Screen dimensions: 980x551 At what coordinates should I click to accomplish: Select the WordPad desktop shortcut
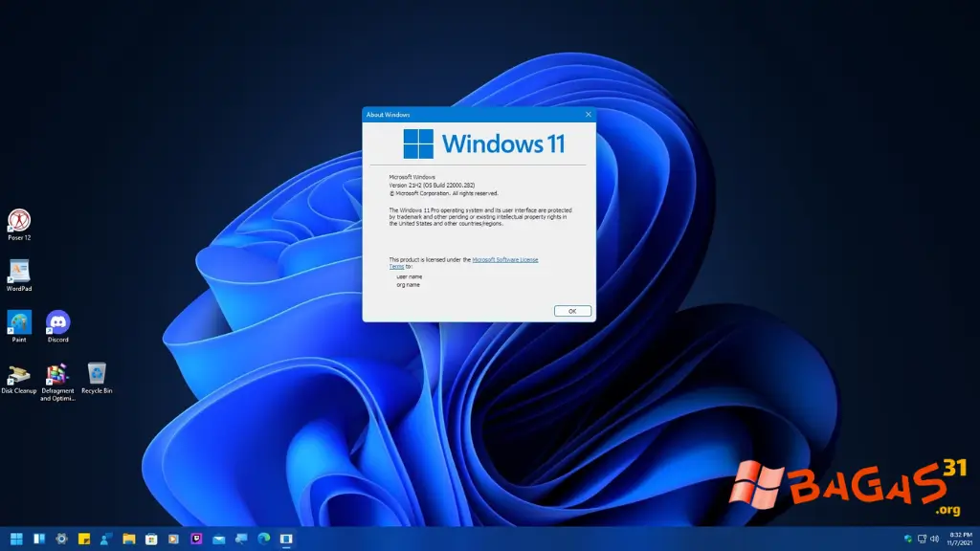pyautogui.click(x=19, y=276)
